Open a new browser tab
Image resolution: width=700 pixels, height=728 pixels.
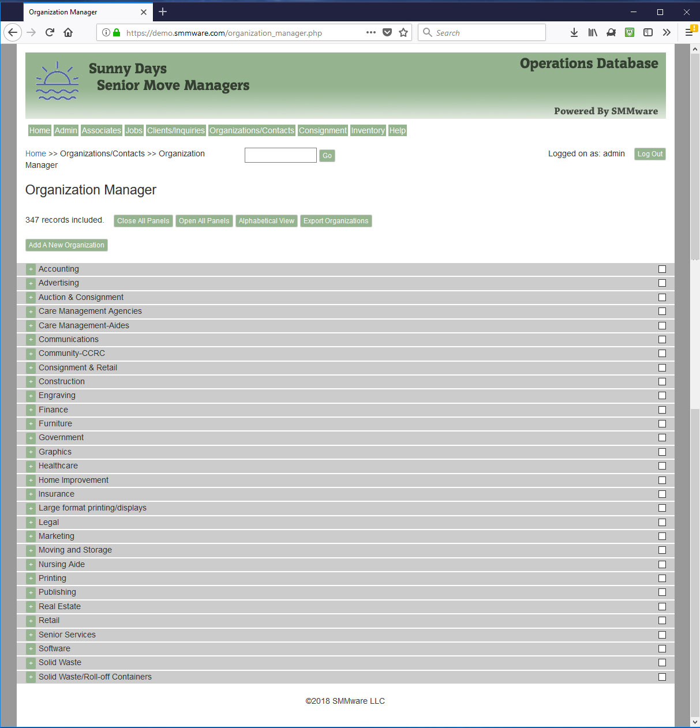coord(163,12)
